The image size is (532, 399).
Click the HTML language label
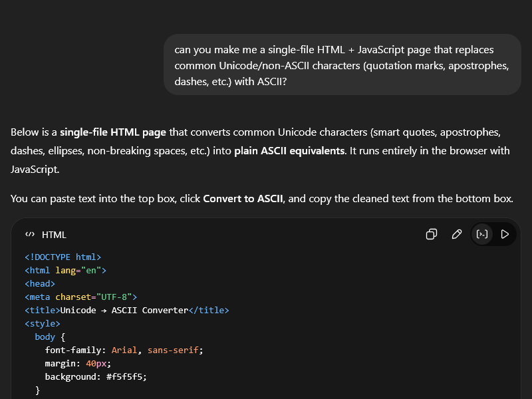(54, 235)
